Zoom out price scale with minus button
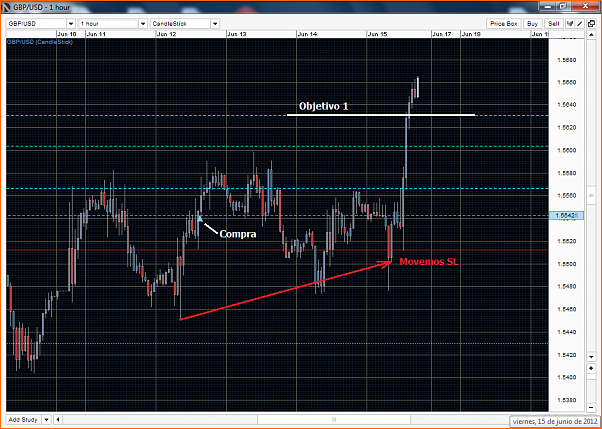602x429 pixels. click(591, 407)
